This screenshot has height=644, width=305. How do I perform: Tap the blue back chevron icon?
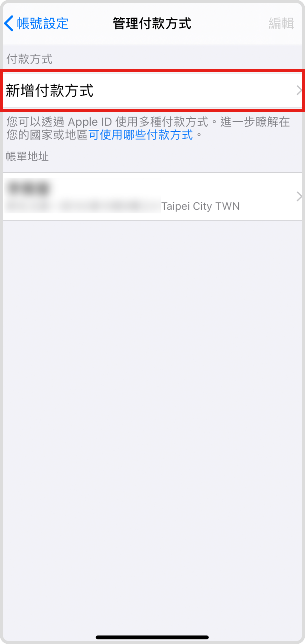pos(8,23)
